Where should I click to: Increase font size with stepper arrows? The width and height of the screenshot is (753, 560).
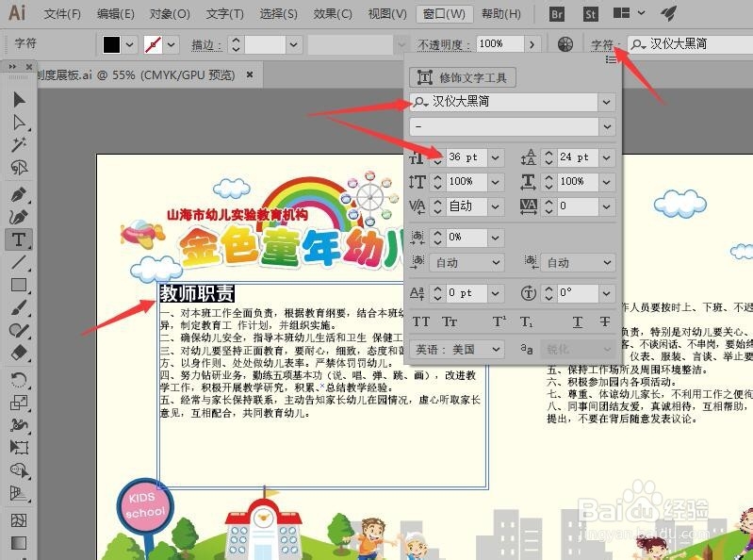[437, 153]
